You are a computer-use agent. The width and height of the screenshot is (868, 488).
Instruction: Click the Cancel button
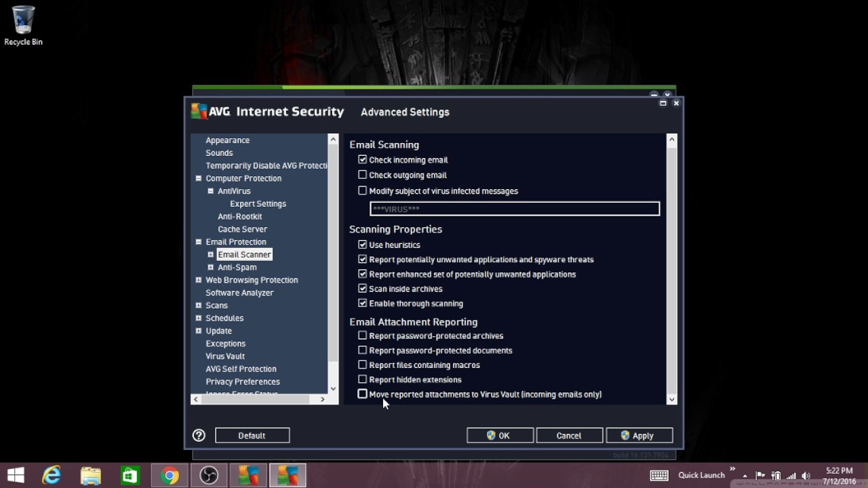tap(569, 435)
